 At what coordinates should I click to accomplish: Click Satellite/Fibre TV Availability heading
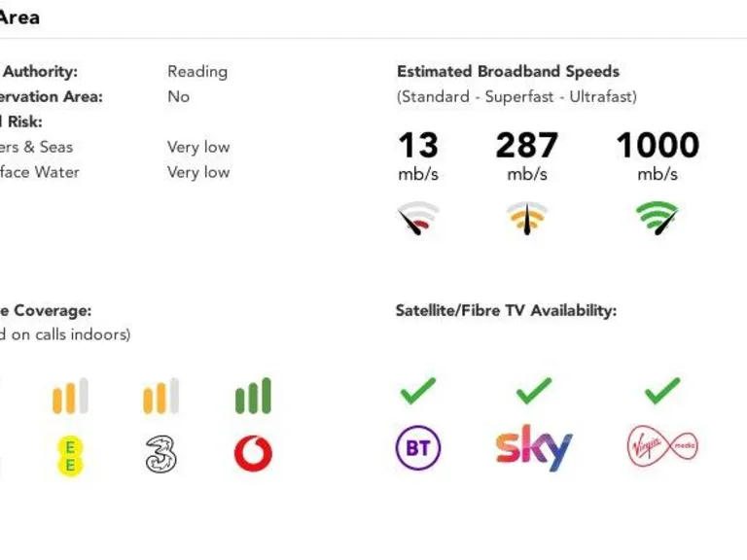coord(506,311)
